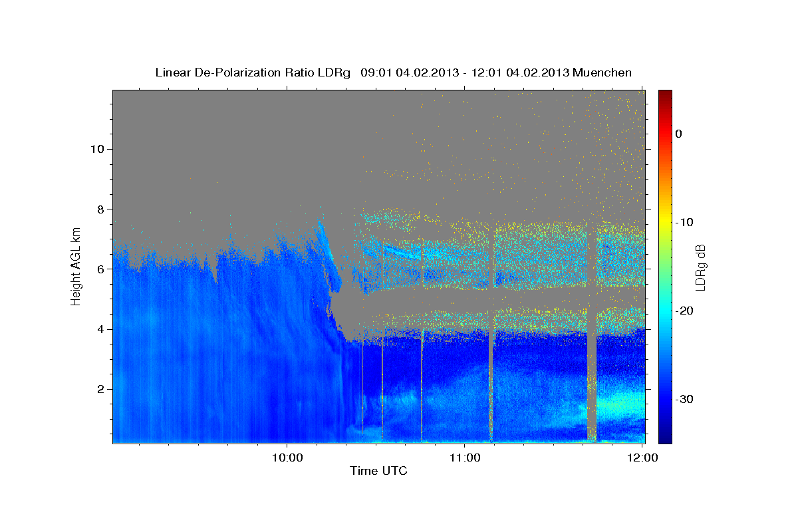
Task: Click the colorbar tick value '-10'
Action: click(x=686, y=222)
